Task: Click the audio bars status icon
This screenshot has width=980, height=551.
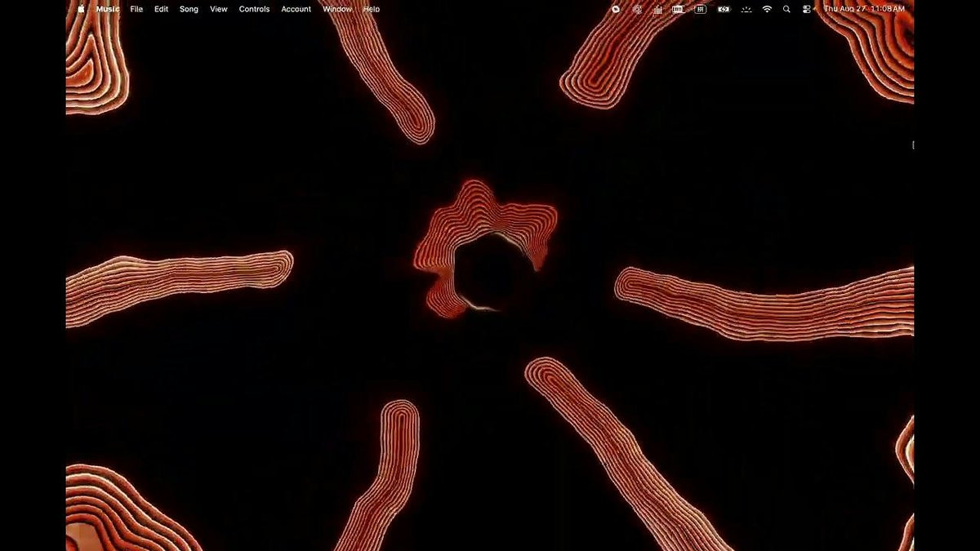Action: 658,9
